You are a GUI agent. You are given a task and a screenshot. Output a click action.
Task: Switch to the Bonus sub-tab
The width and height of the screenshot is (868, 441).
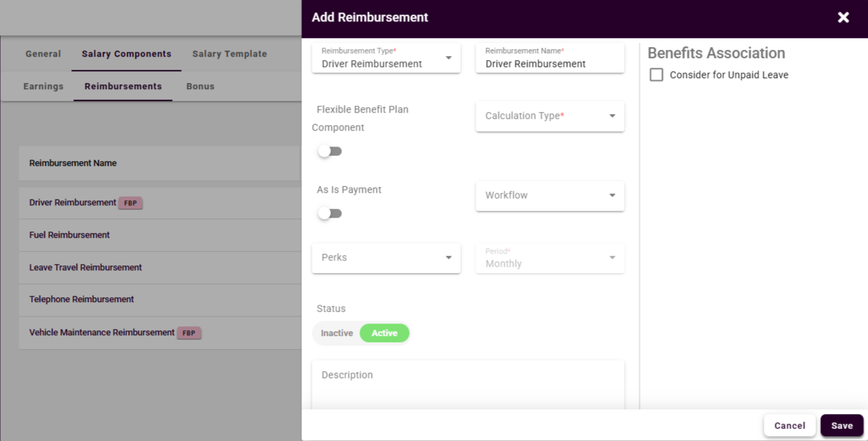point(200,86)
